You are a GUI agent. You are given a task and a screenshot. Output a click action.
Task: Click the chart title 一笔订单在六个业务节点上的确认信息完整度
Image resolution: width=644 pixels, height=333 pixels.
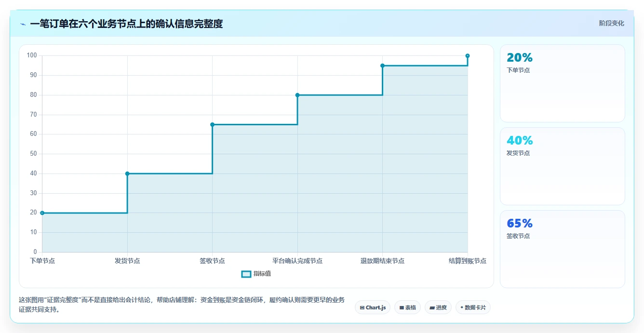point(126,24)
